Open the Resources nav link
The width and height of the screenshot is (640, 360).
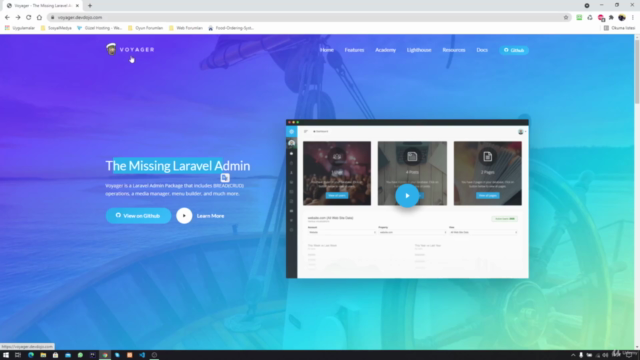point(453,50)
